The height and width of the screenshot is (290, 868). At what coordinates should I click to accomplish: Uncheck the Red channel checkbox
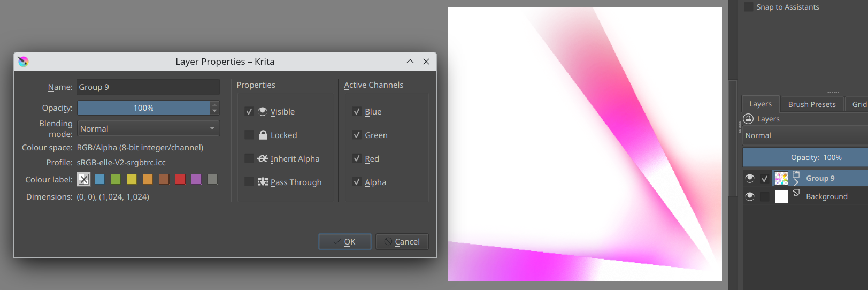coord(357,158)
